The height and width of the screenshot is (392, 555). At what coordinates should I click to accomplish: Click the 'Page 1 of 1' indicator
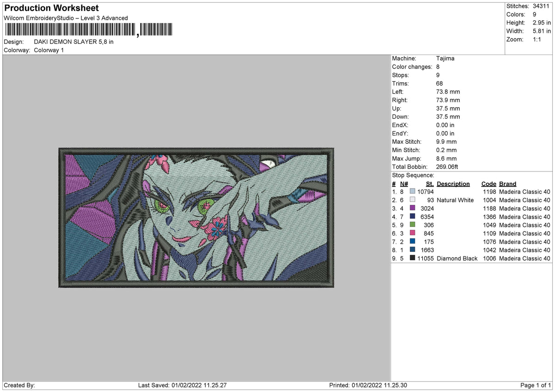536,385
